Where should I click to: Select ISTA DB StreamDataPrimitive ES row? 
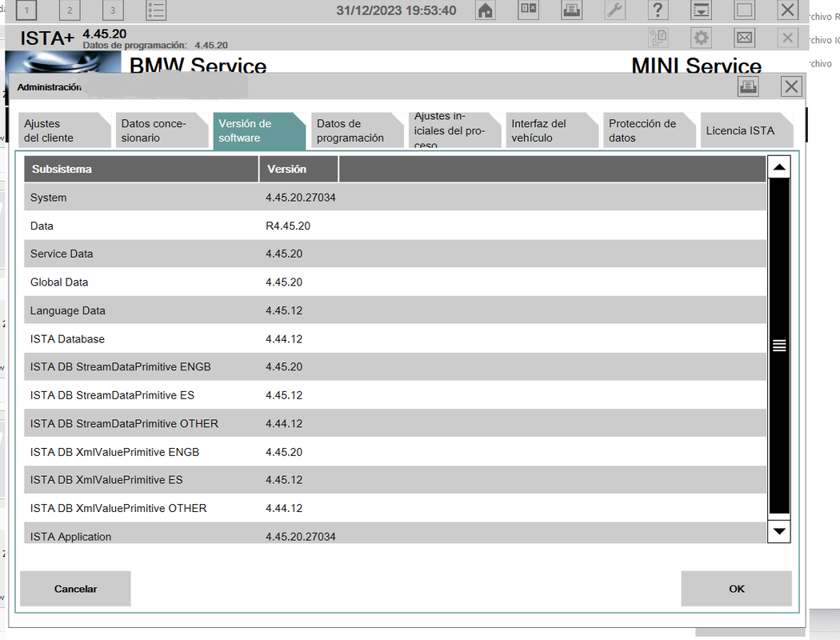pos(395,395)
